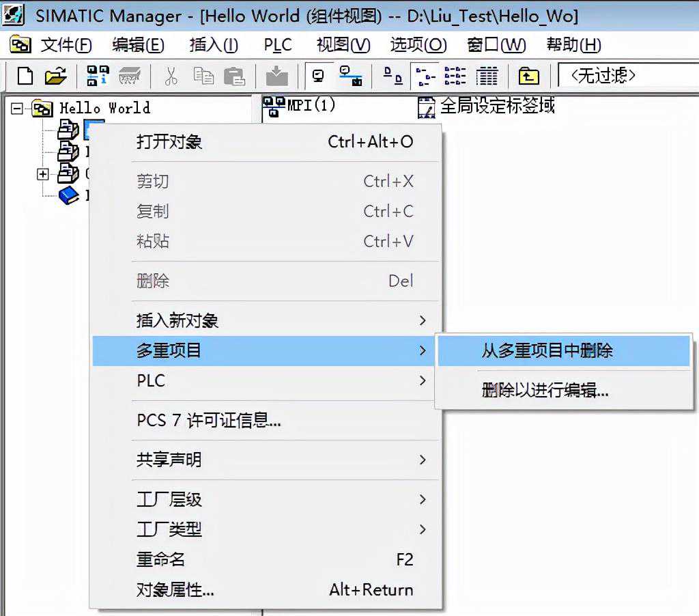Open the 选项(O) menu in menu bar

click(x=418, y=45)
